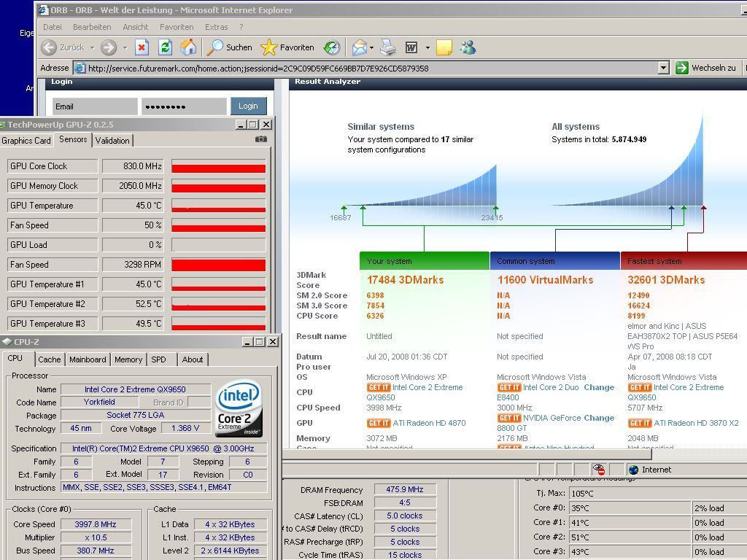Click the Fastest system red column header
Screen dimensions: 747x560
point(684,261)
